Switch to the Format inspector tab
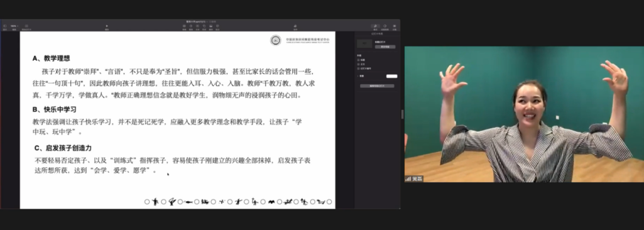644x230 pixels. [375, 26]
